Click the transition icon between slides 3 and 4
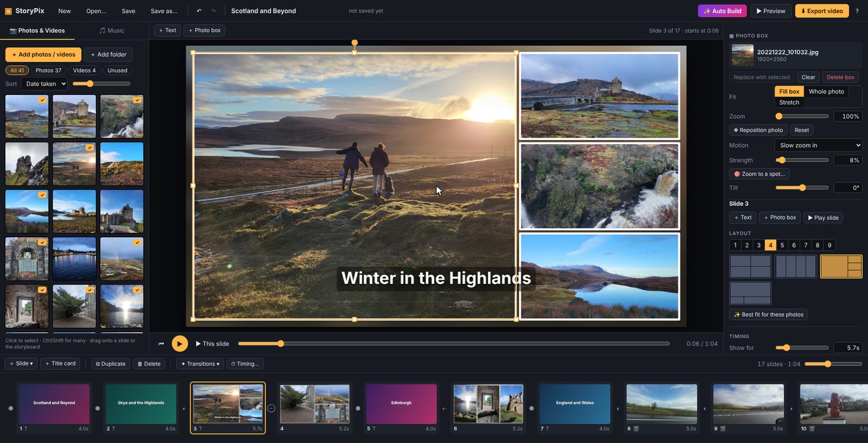868x443 pixels. click(271, 408)
